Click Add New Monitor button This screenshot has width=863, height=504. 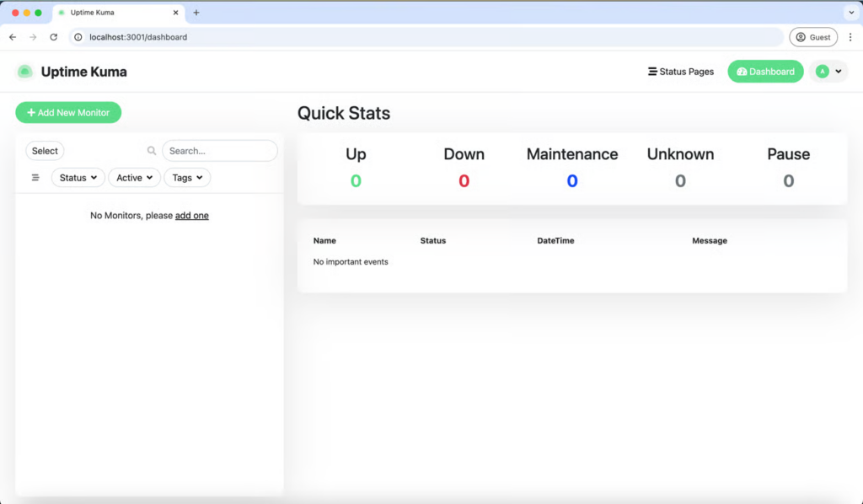(x=68, y=112)
